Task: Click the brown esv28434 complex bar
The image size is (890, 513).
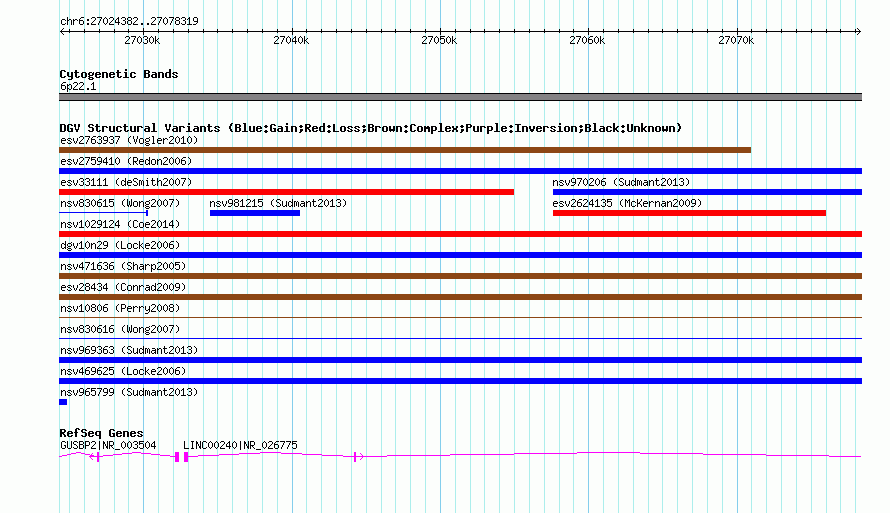Action: coord(460,297)
